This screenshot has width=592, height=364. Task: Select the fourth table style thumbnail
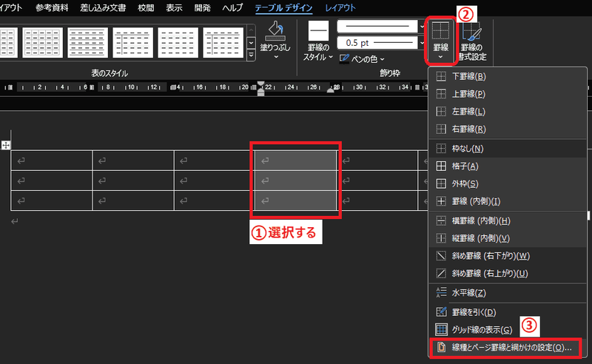tap(133, 42)
